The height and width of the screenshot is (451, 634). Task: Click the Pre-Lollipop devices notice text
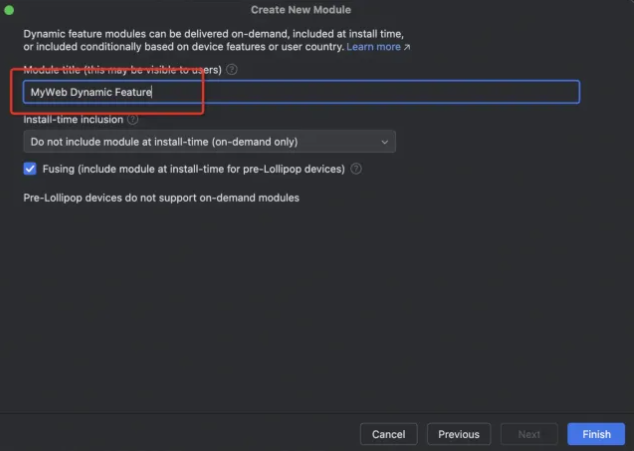pyautogui.click(x=160, y=198)
